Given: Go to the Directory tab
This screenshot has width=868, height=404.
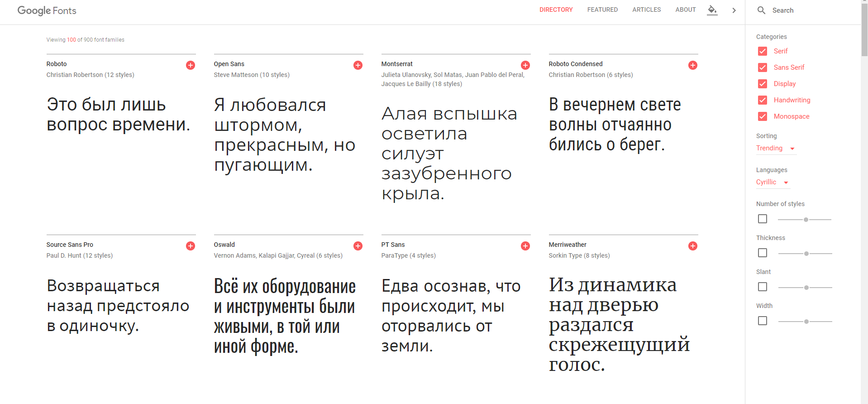Looking at the screenshot, I should click(556, 10).
